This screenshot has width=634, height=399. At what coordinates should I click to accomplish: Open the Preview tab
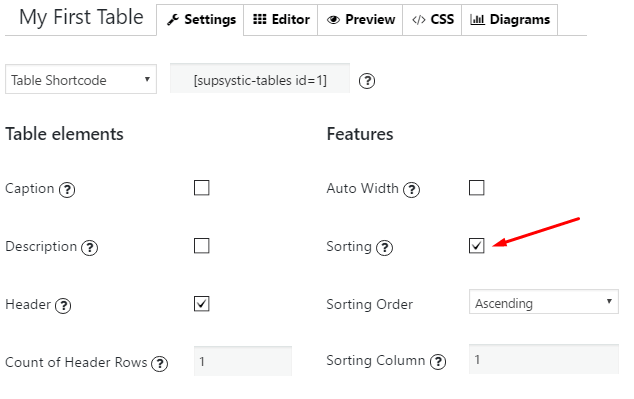point(360,19)
